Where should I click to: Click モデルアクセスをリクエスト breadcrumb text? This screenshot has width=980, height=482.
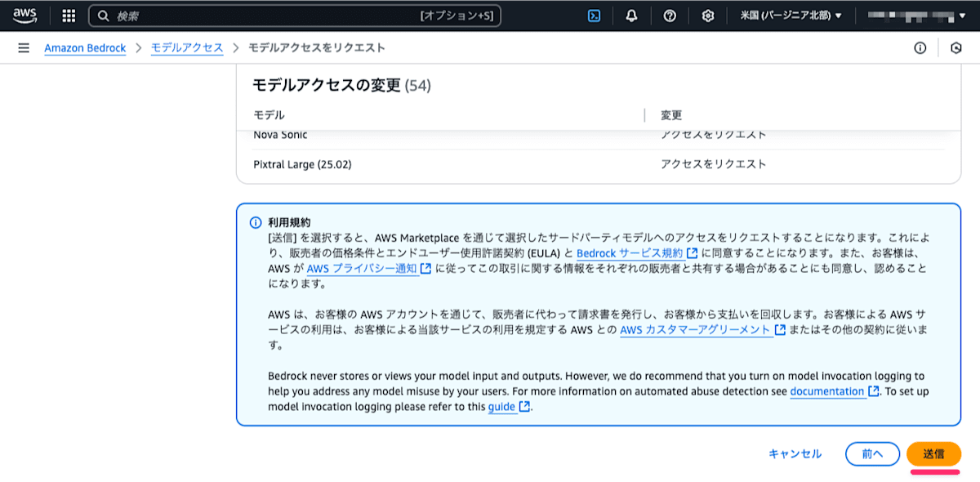[x=317, y=48]
